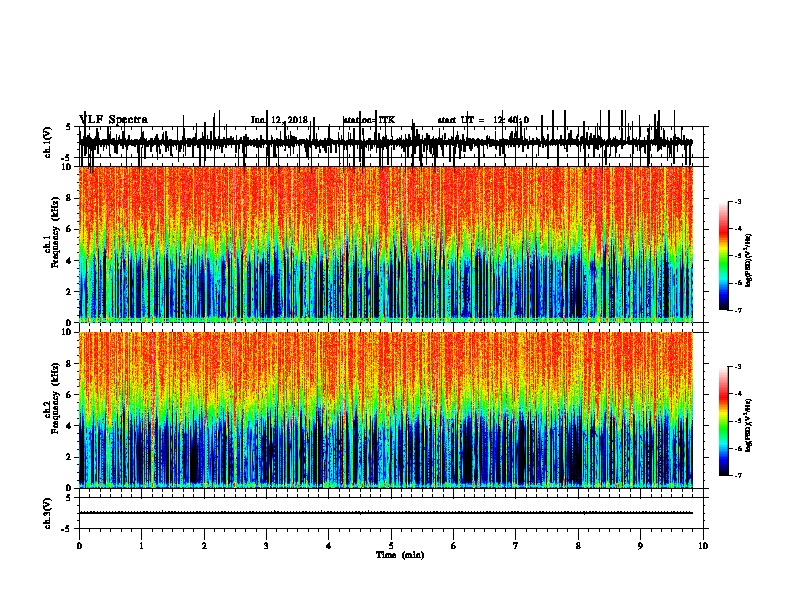Click time-axis tick label "5"

391,546
